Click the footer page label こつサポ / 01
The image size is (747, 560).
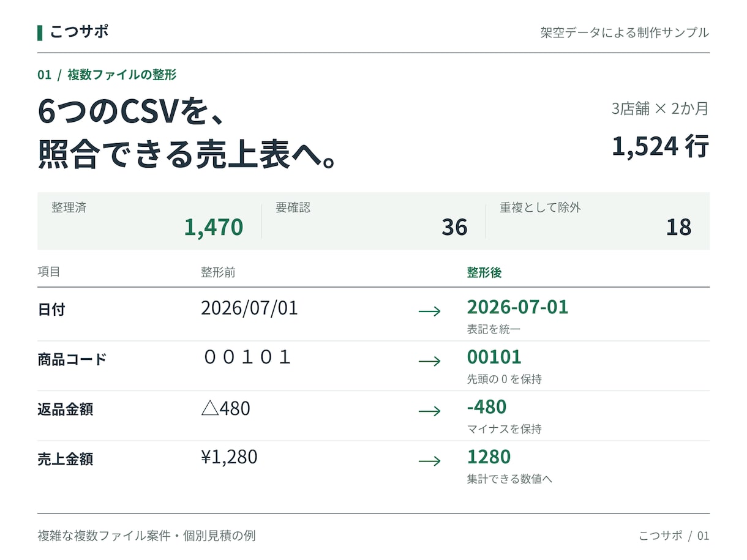click(x=674, y=536)
